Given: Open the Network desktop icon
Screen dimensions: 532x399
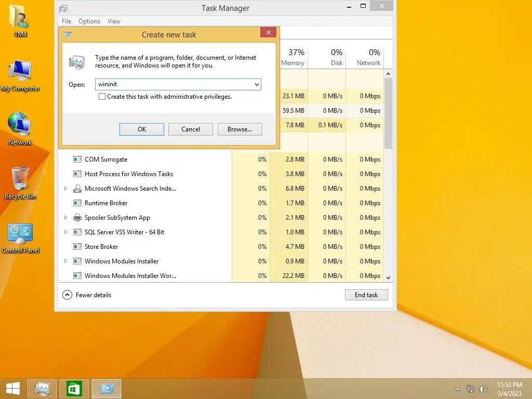Looking at the screenshot, I should click(x=20, y=129).
